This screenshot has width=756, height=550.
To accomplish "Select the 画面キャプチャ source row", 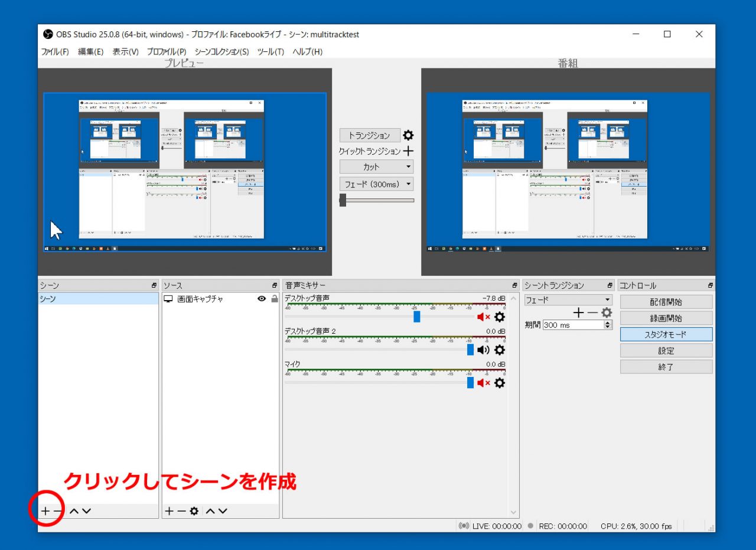I will click(220, 299).
